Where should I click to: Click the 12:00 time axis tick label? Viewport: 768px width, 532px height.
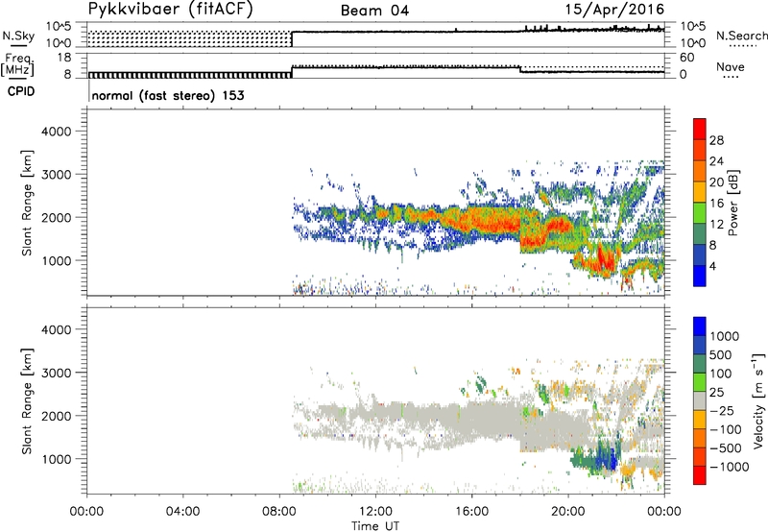coord(375,511)
